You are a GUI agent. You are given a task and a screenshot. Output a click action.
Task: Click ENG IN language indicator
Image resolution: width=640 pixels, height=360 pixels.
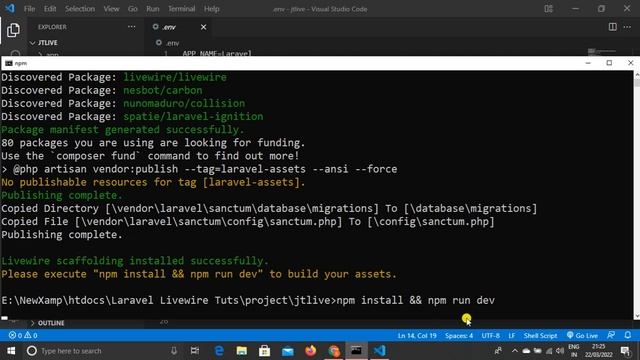coord(574,351)
